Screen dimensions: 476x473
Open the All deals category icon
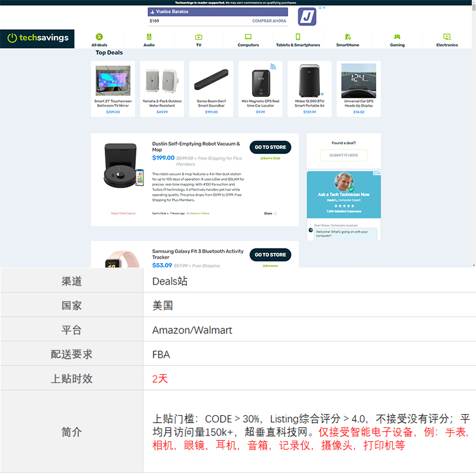(x=99, y=37)
